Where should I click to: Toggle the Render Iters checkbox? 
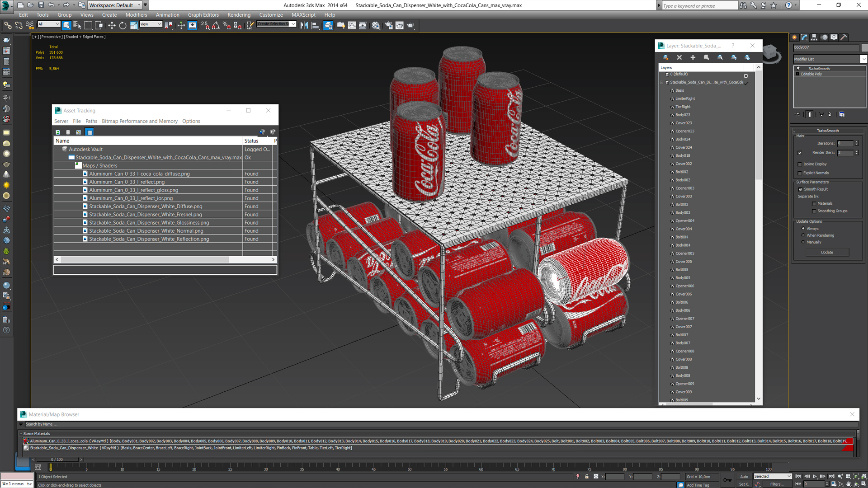(800, 153)
